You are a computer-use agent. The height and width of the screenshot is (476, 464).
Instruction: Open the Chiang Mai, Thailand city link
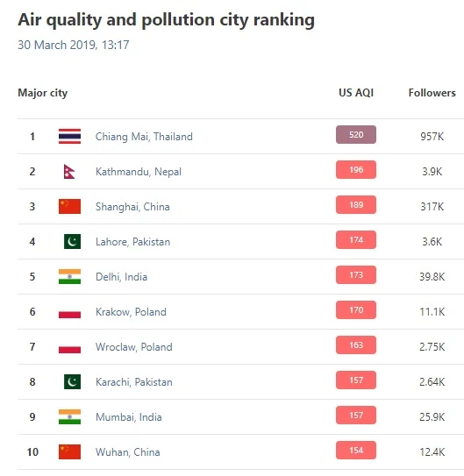pyautogui.click(x=144, y=137)
